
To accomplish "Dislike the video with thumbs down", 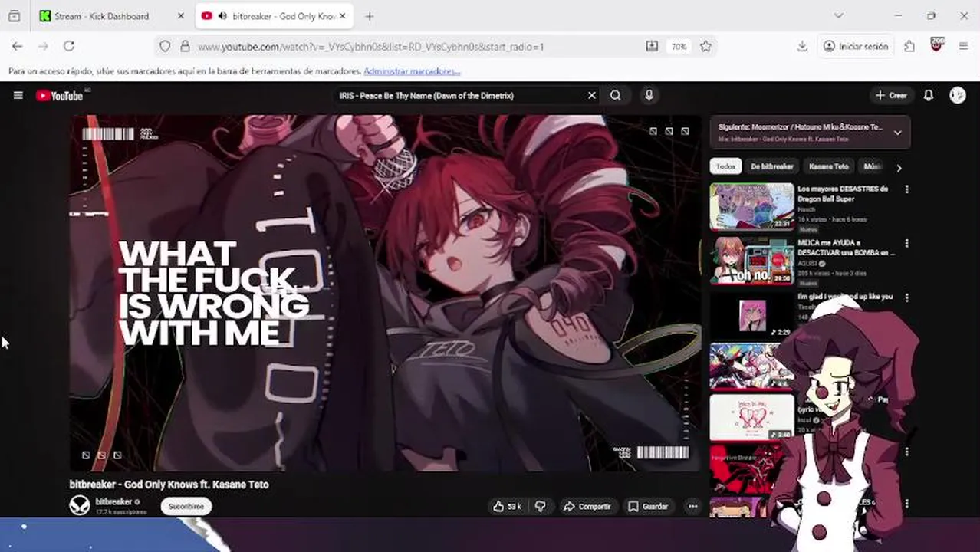I will [x=540, y=506].
